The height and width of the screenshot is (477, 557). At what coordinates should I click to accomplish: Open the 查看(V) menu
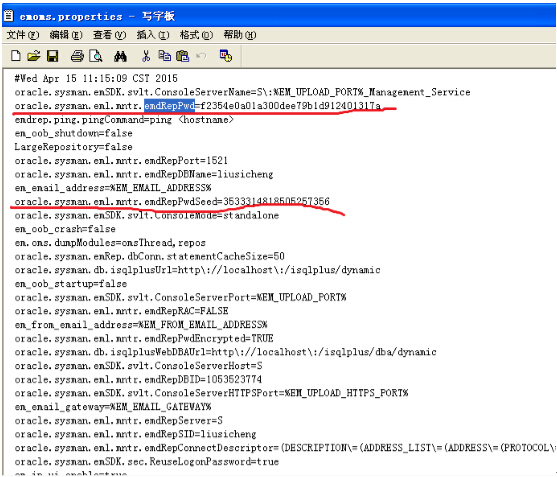pos(109,35)
